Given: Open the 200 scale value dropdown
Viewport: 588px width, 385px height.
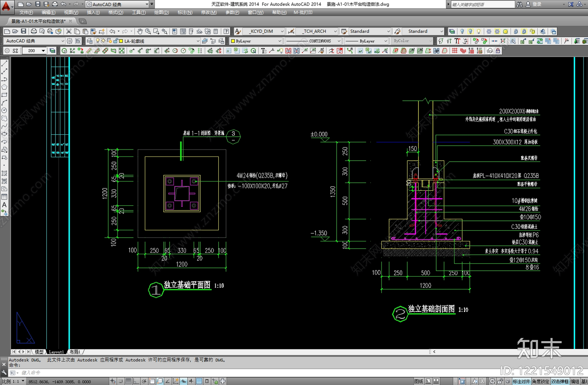Looking at the screenshot, I should pyautogui.click(x=43, y=51).
